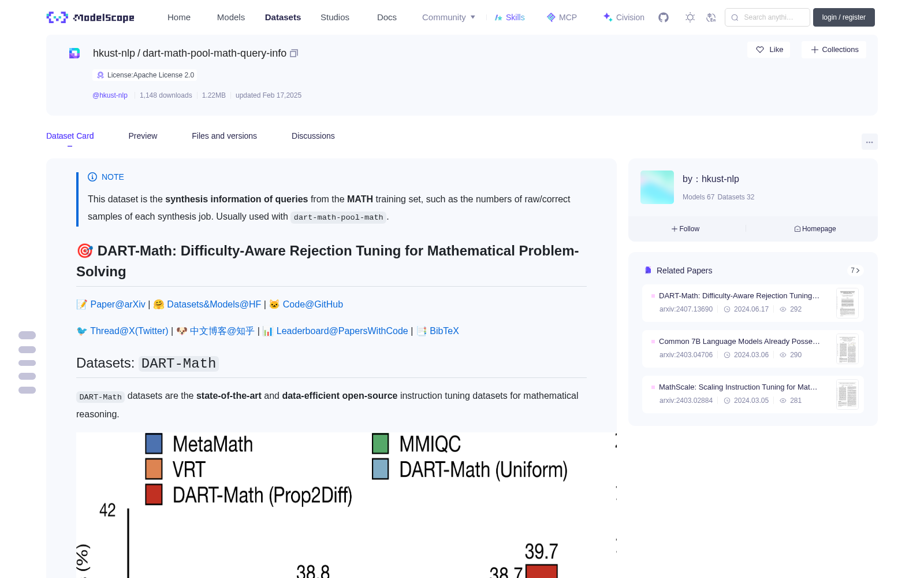
Task: Open the MCP diamond icon link
Action: pos(562,17)
